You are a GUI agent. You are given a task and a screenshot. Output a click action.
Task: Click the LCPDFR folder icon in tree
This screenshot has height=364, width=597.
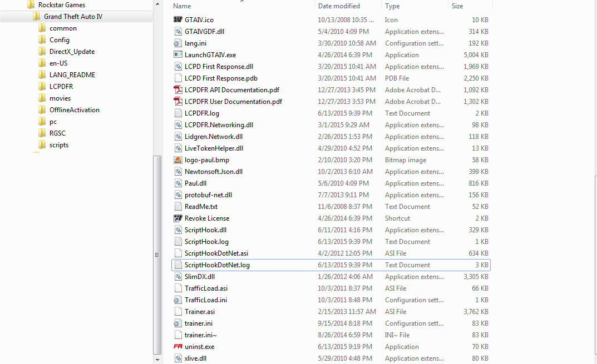42,86
